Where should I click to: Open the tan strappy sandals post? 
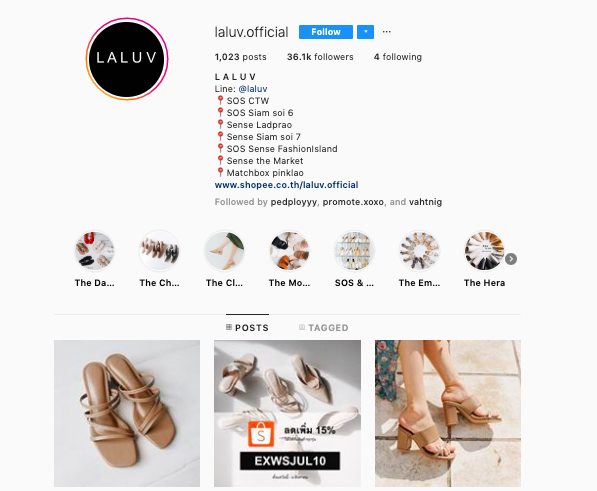pos(127,413)
